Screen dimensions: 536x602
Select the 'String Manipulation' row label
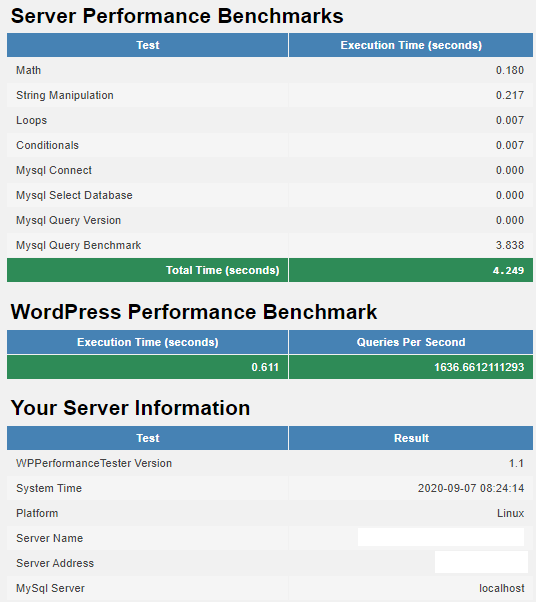click(x=65, y=95)
